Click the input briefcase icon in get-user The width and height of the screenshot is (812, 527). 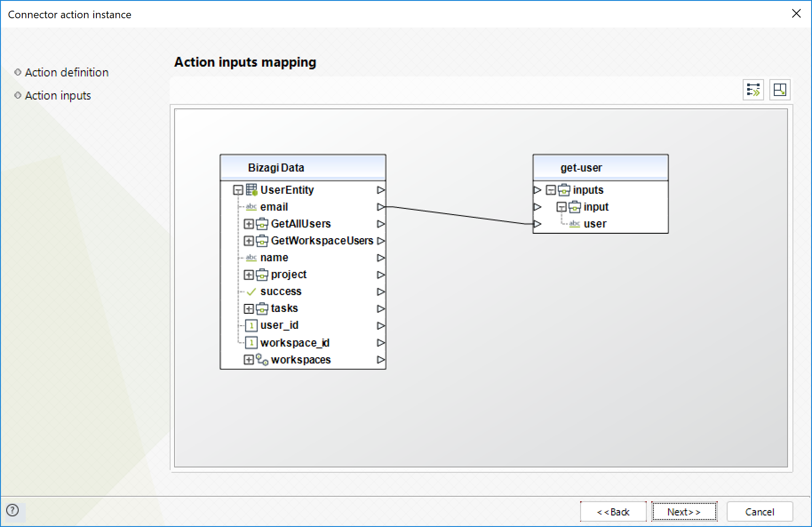[x=575, y=207]
